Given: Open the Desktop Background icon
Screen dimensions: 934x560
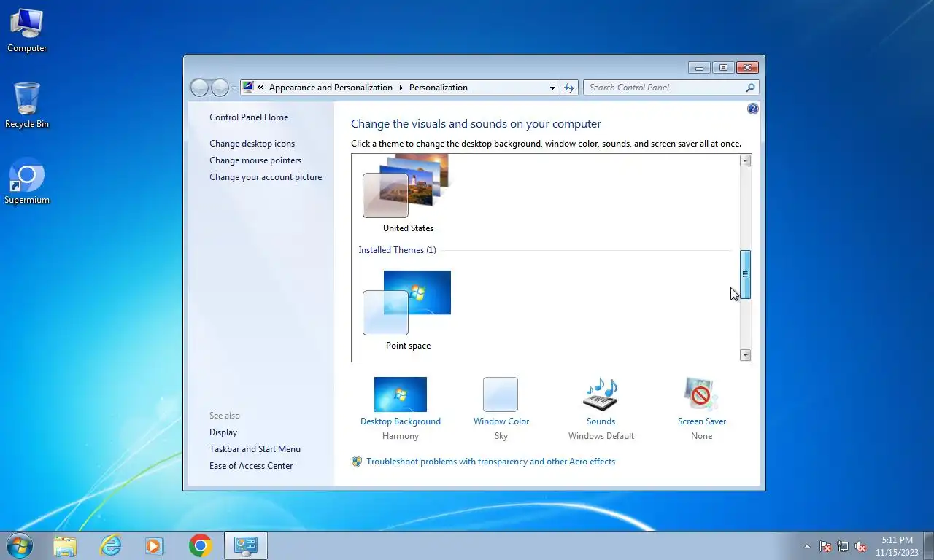Looking at the screenshot, I should click(x=400, y=394).
